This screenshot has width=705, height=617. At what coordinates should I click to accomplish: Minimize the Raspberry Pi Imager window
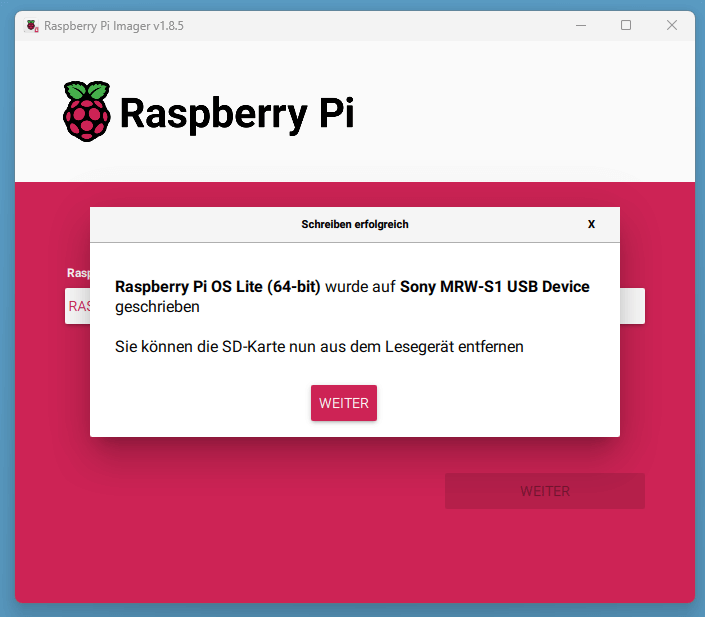click(581, 26)
